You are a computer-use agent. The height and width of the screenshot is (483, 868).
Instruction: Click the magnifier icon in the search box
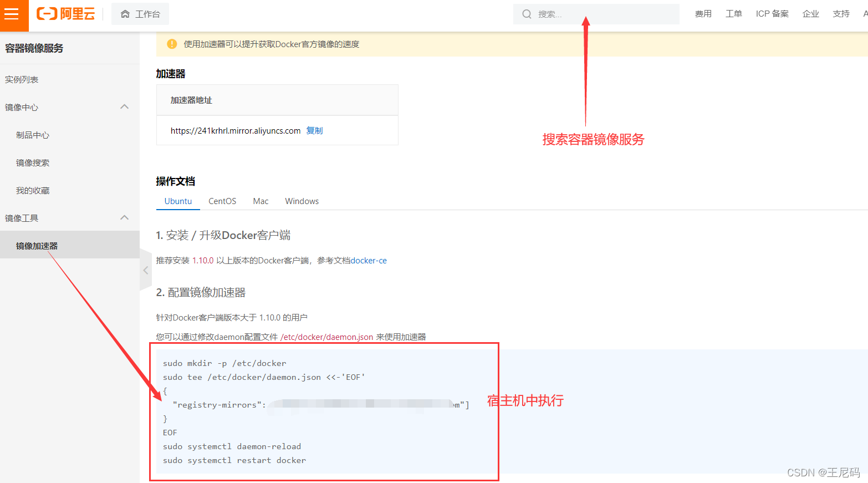click(x=527, y=14)
